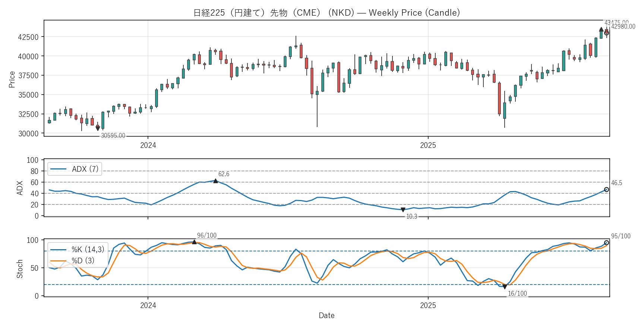Click the stochastic 16/100 low label
This screenshot has height=327, width=644.
pyautogui.click(x=517, y=293)
